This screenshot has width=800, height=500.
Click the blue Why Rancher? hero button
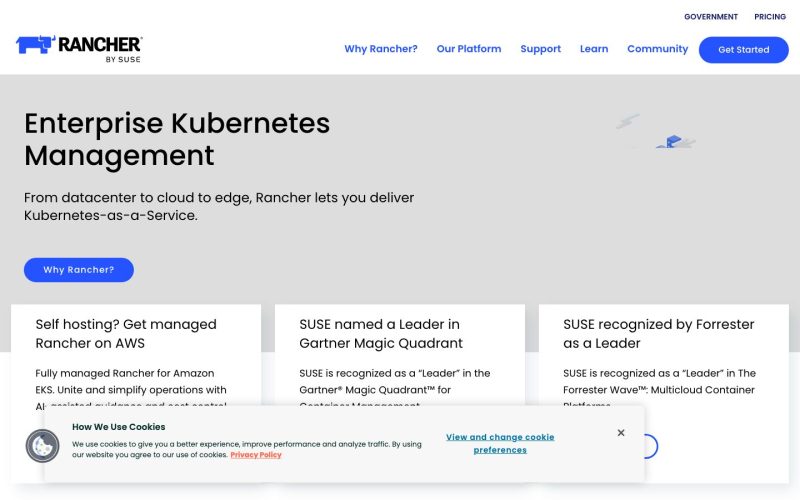(79, 270)
